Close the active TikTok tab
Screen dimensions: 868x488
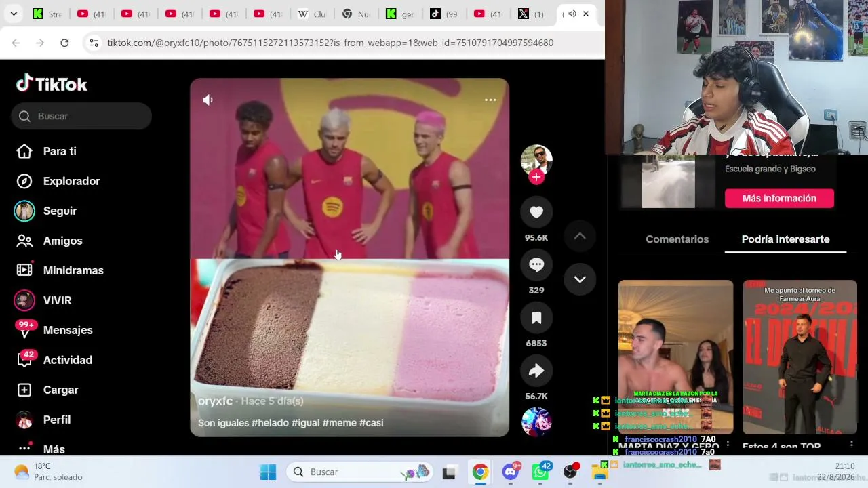pyautogui.click(x=586, y=14)
